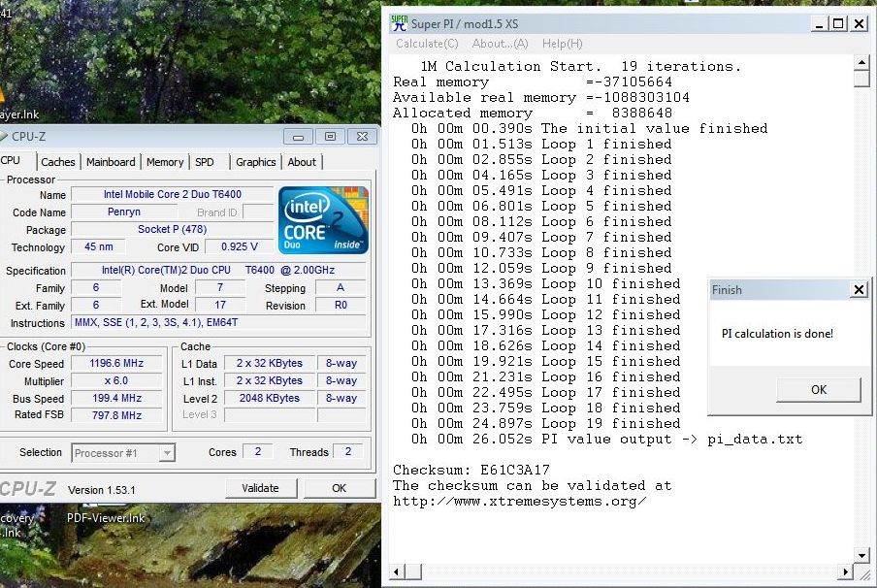The width and height of the screenshot is (877, 588).
Task: Open the Memory tab in CPU-Z
Action: 164,162
